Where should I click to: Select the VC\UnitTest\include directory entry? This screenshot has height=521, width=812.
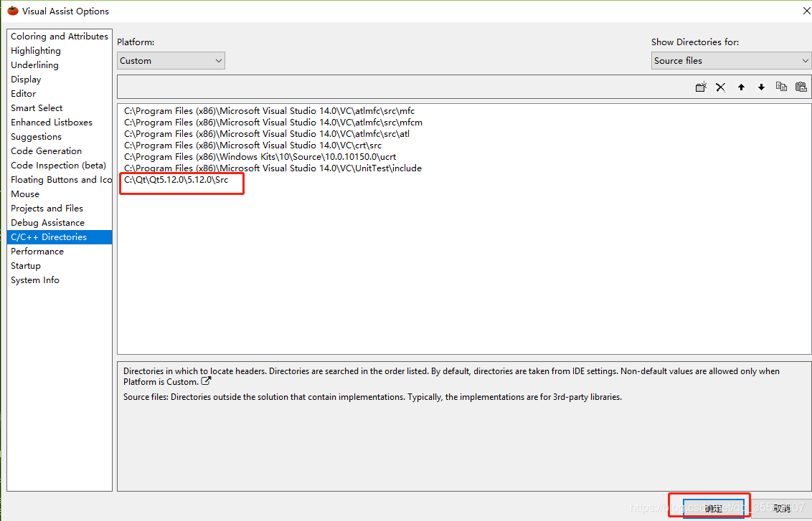pyautogui.click(x=273, y=168)
